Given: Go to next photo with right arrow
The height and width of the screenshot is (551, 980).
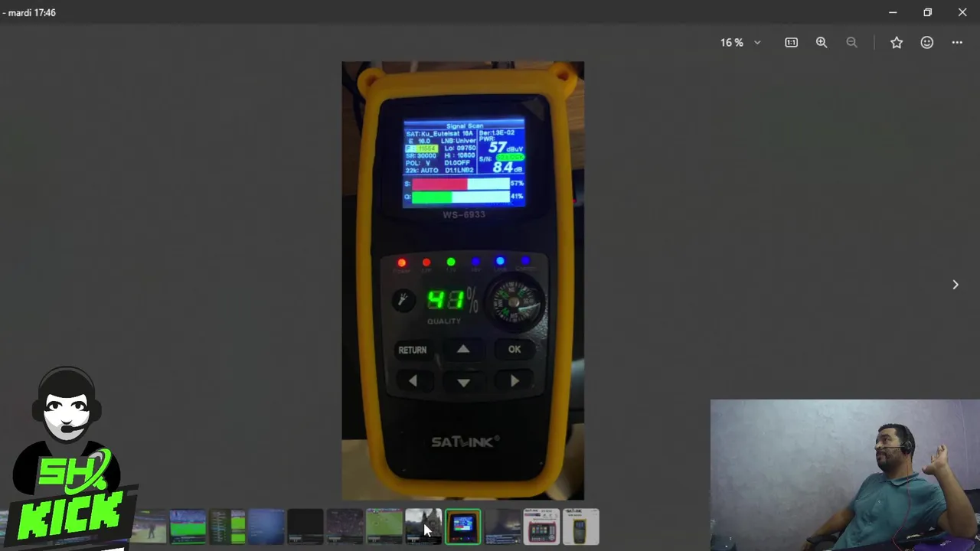Looking at the screenshot, I should point(955,285).
